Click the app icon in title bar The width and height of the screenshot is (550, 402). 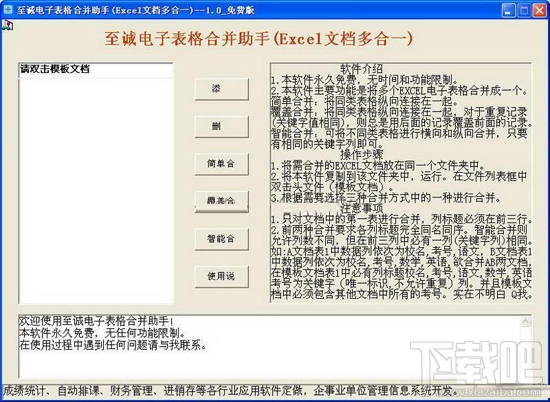click(7, 10)
